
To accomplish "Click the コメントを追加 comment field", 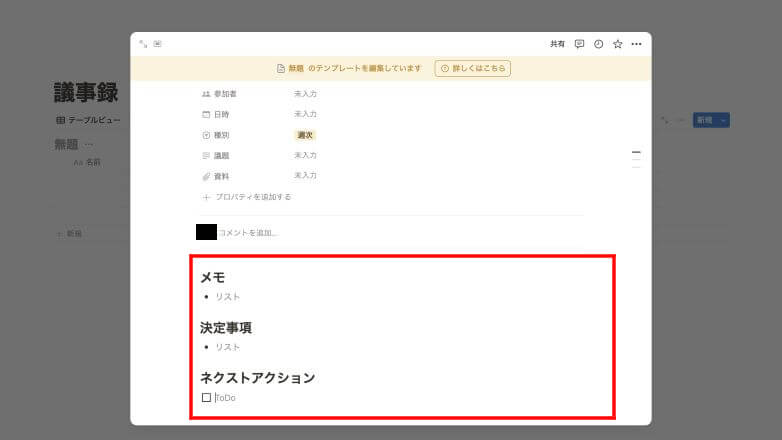I will pyautogui.click(x=248, y=233).
